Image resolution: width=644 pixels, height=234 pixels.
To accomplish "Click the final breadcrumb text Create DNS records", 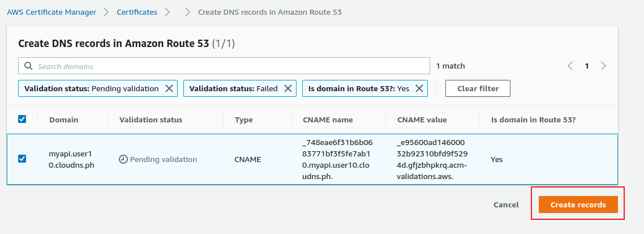I will pyautogui.click(x=270, y=12).
